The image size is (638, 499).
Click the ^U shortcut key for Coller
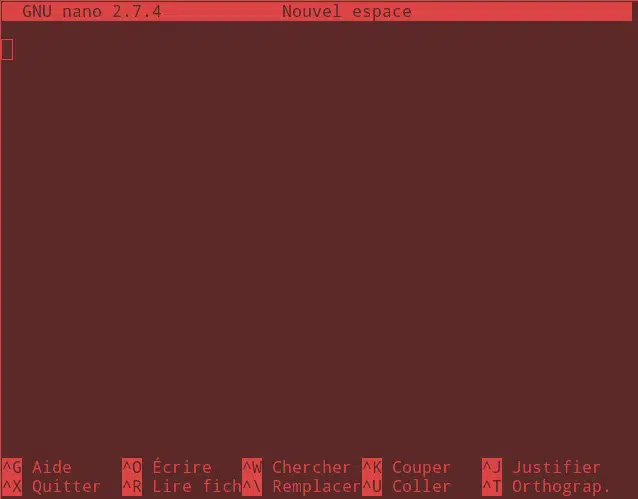click(x=372, y=486)
